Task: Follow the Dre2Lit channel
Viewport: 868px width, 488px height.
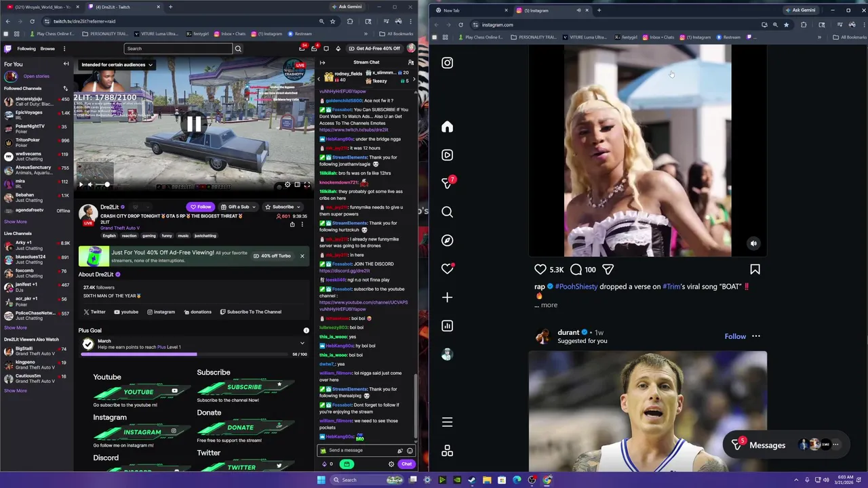Action: coord(200,207)
